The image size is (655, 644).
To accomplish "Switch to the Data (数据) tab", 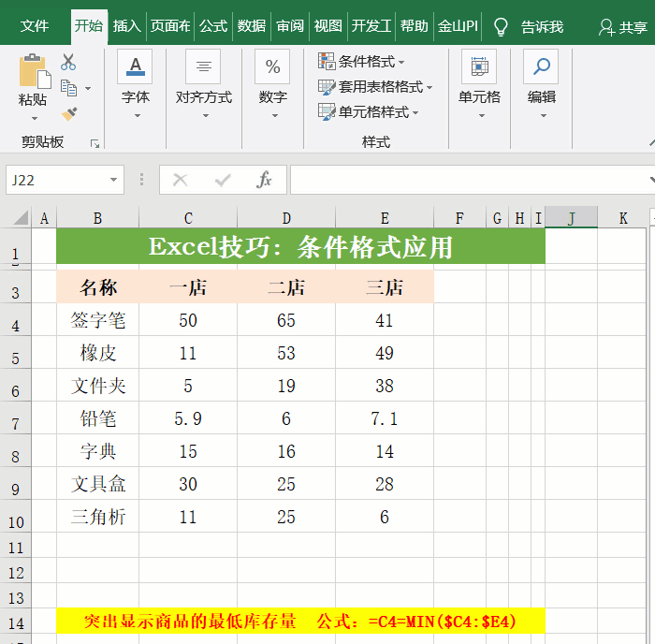I will tap(252, 26).
